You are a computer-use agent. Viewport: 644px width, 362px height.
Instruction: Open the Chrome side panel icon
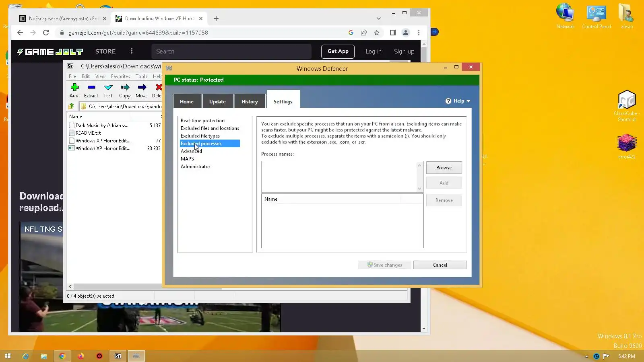[x=393, y=33]
